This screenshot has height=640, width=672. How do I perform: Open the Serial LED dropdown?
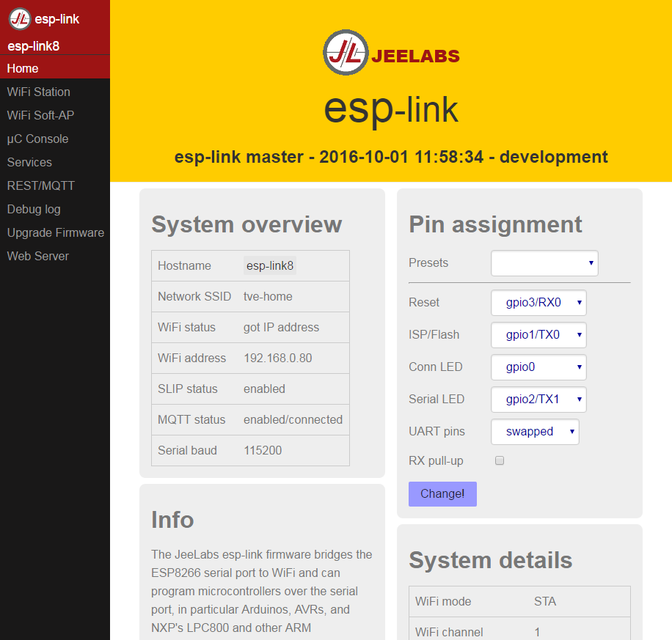(538, 399)
